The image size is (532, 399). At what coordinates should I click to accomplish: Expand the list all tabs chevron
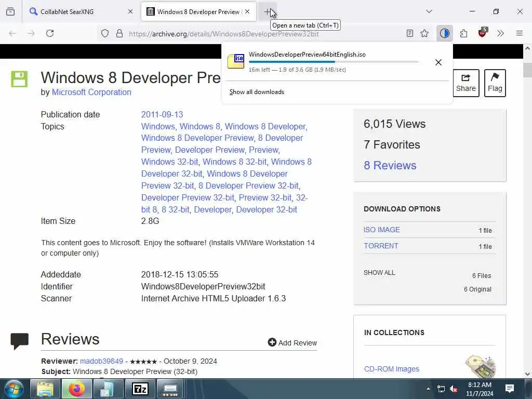click(x=429, y=11)
